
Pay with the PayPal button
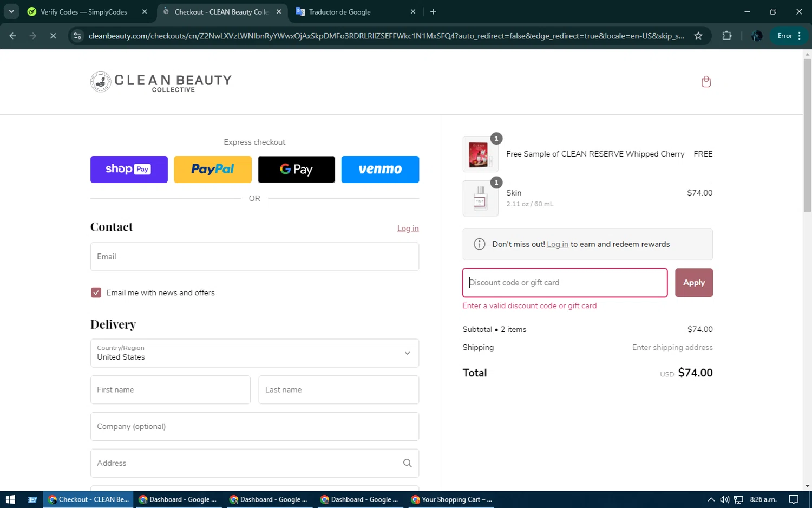(213, 170)
